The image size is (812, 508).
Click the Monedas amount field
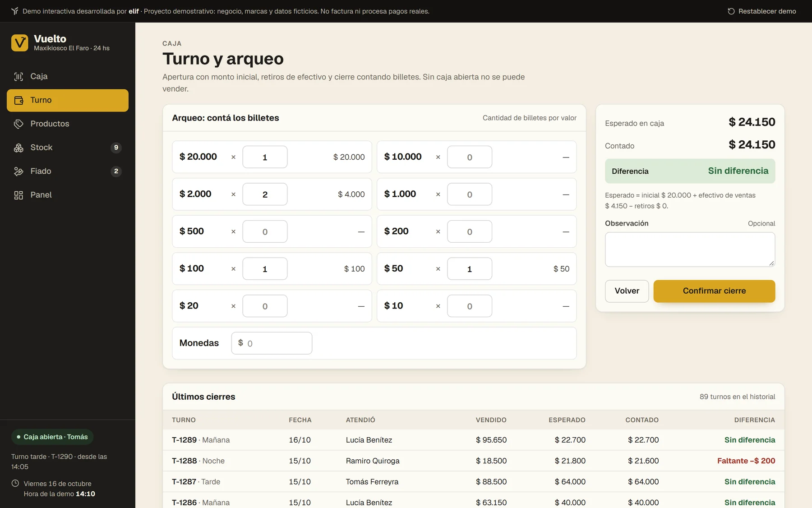coord(272,343)
